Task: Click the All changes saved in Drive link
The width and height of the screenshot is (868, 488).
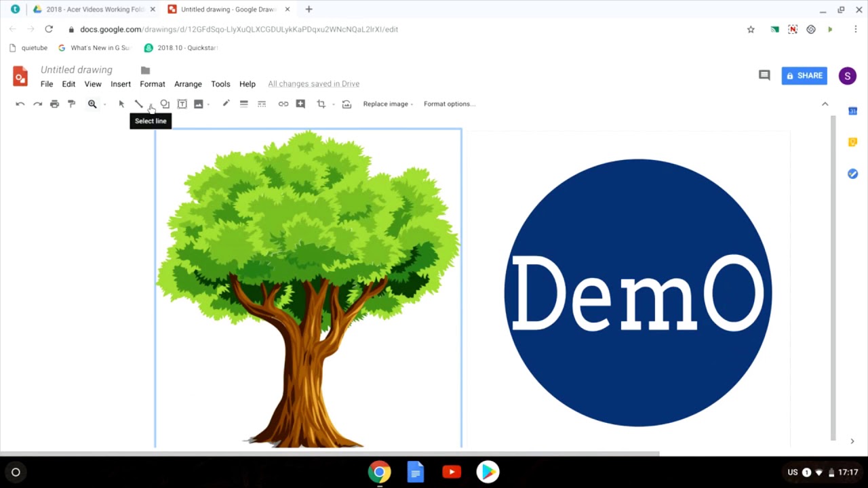Action: coord(313,84)
